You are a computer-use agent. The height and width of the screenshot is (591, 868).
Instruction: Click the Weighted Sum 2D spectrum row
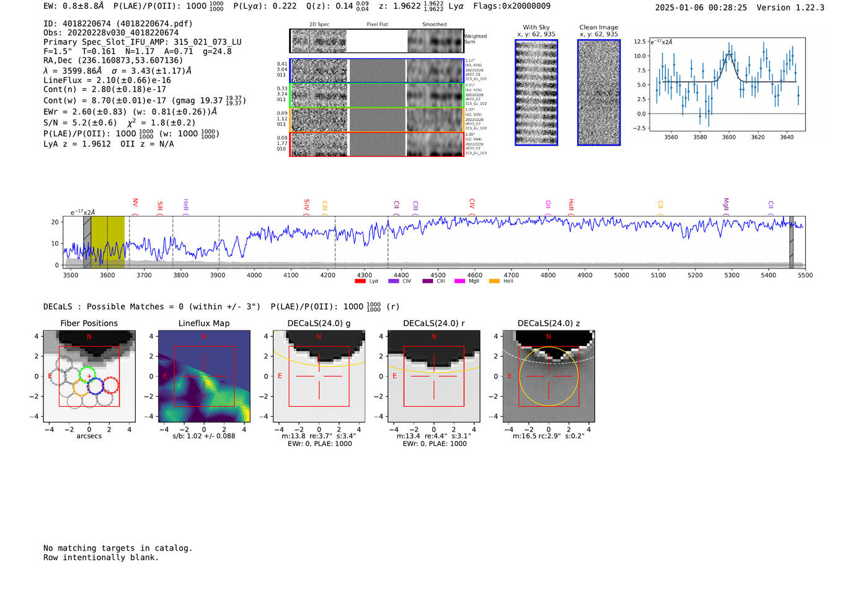376,41
